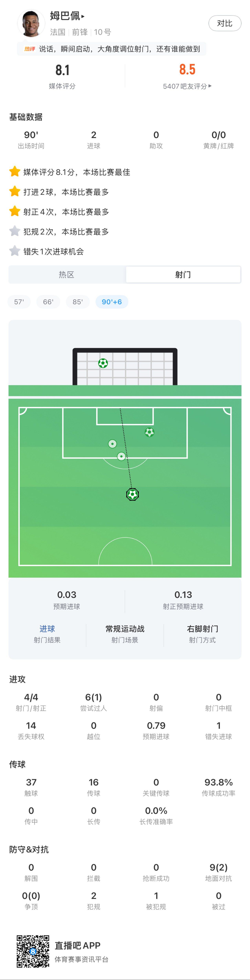Open the 热评 hot comment banner
The height and width of the screenshot is (980, 250).
112,49
